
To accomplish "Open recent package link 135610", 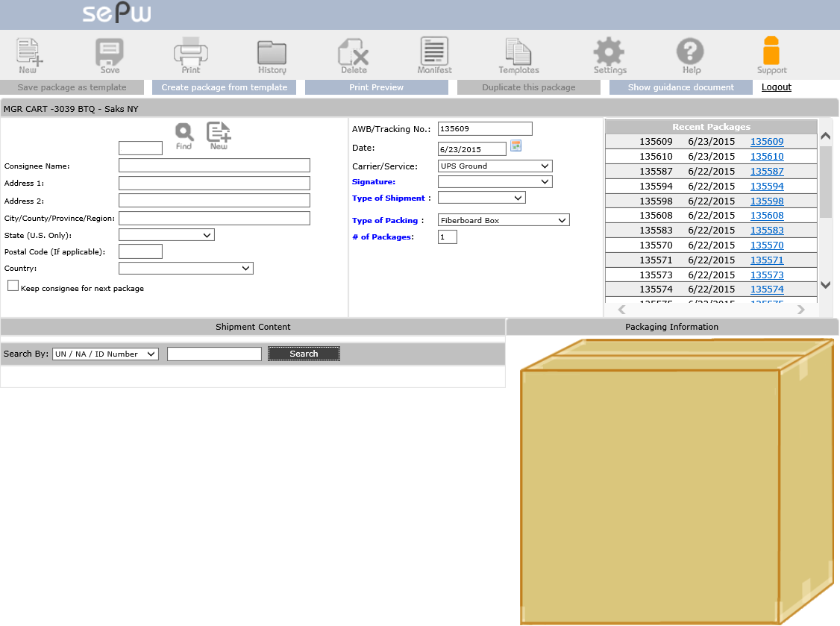I will click(x=767, y=157).
